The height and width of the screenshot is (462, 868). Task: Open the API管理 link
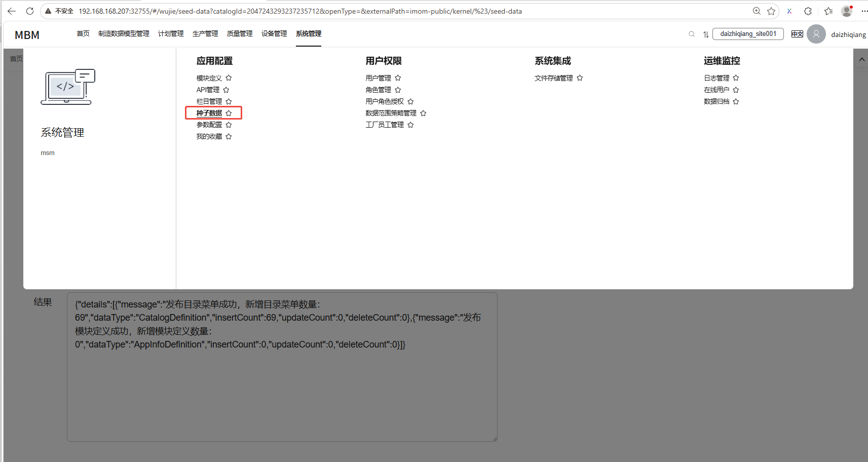(208, 90)
